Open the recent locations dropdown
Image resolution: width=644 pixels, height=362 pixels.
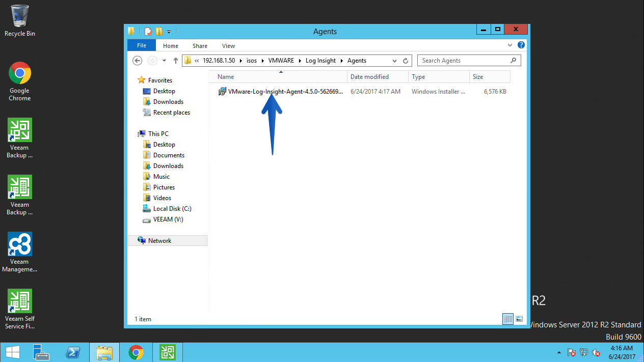click(164, 61)
